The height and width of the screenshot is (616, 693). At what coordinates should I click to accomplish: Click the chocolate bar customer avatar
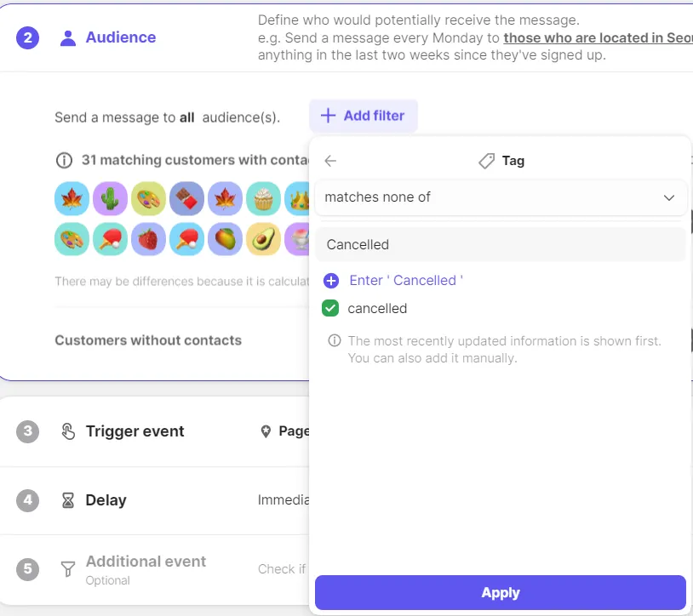[x=186, y=198]
